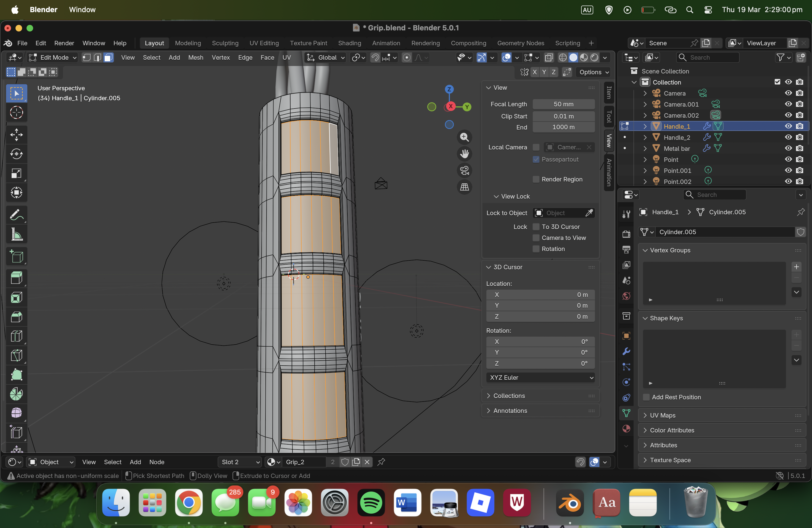Open XYZ Euler rotation mode dropdown

tap(540, 377)
